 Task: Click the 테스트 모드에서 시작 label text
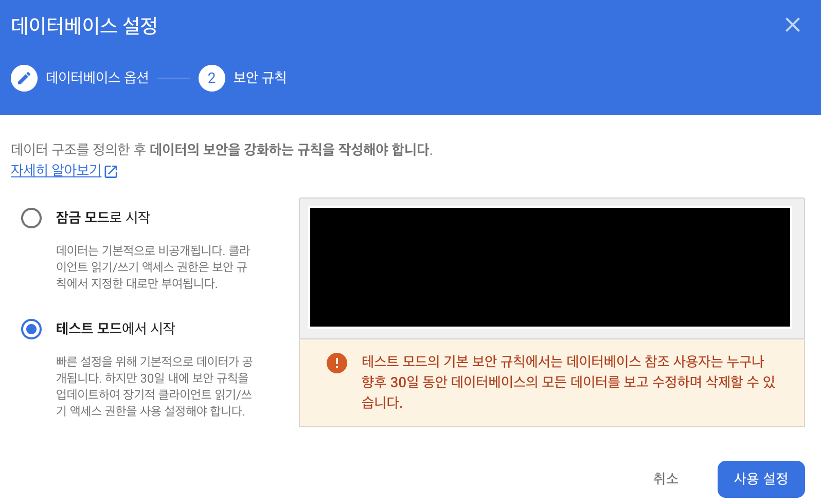[116, 329]
